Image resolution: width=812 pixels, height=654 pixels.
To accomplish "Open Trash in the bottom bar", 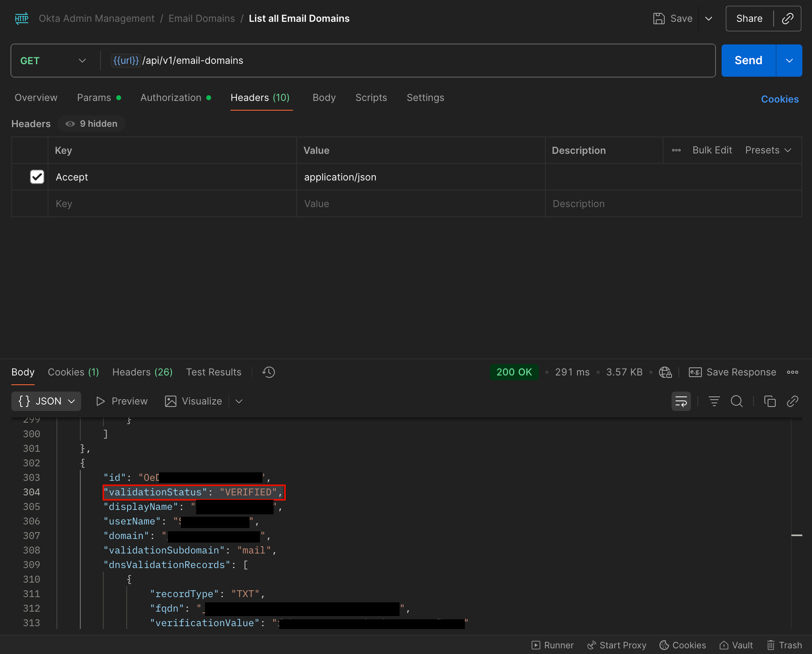I will pos(784,645).
